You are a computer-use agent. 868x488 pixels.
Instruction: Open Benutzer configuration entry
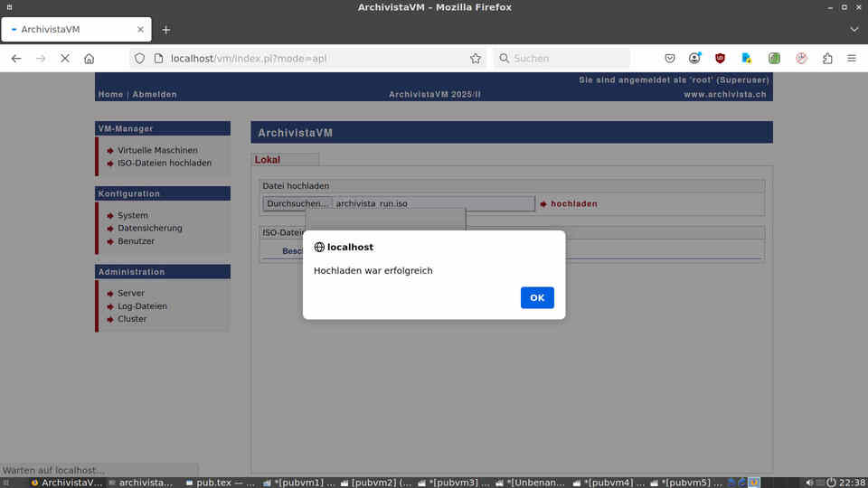tap(136, 241)
